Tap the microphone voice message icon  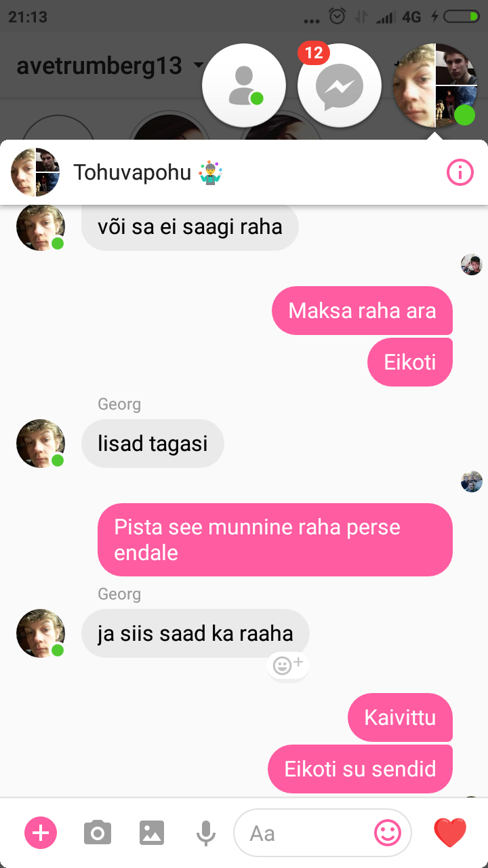tap(205, 833)
